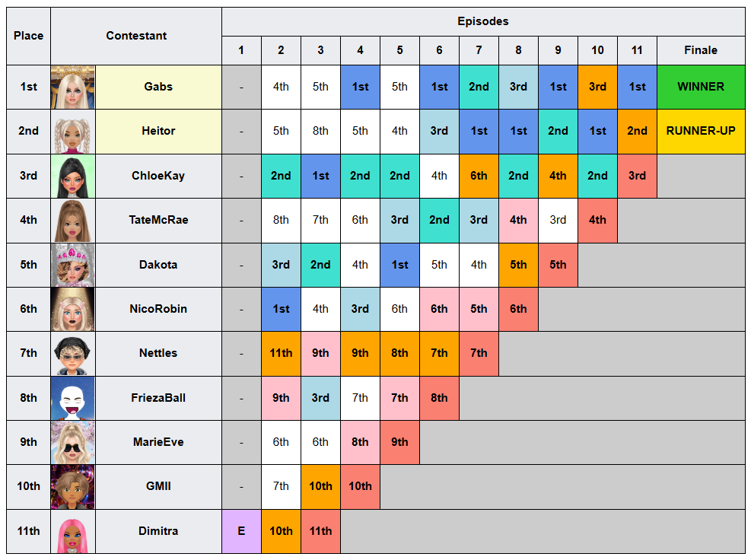Select Nettles' avatar with sunglasses
This screenshot has width=751, height=560.
pos(73,354)
